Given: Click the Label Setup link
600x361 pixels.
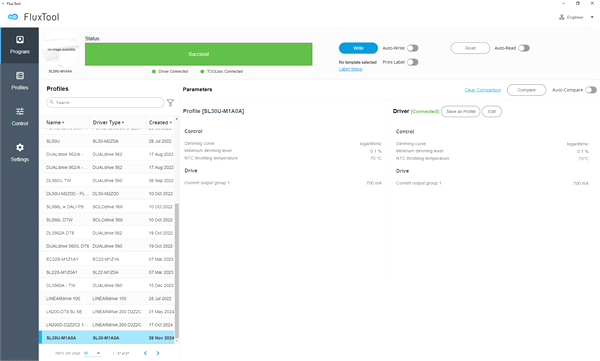Looking at the screenshot, I should click(x=351, y=69).
